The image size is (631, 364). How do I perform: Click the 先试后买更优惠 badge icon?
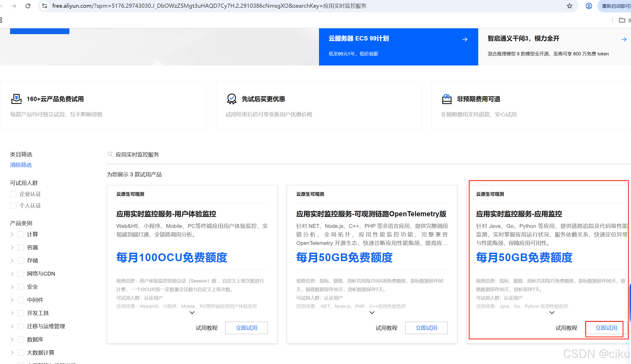pos(231,99)
